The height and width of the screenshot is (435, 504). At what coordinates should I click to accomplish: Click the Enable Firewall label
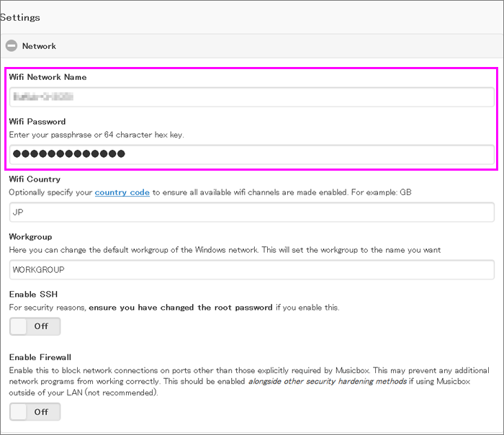point(40,357)
